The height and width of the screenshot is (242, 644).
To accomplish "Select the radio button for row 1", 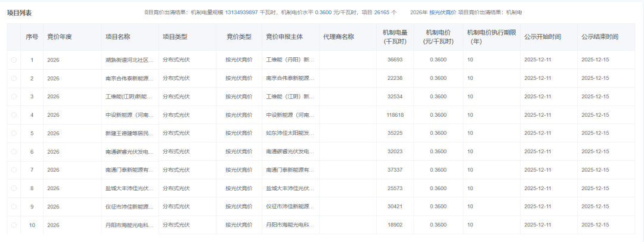I will 14,60.
